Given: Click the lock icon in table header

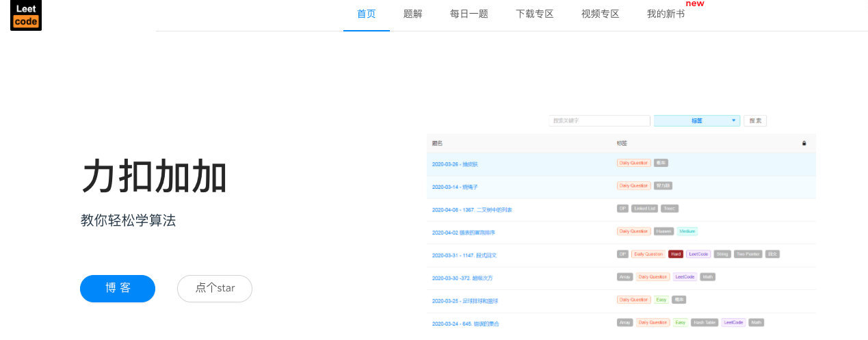Looking at the screenshot, I should coord(804,144).
